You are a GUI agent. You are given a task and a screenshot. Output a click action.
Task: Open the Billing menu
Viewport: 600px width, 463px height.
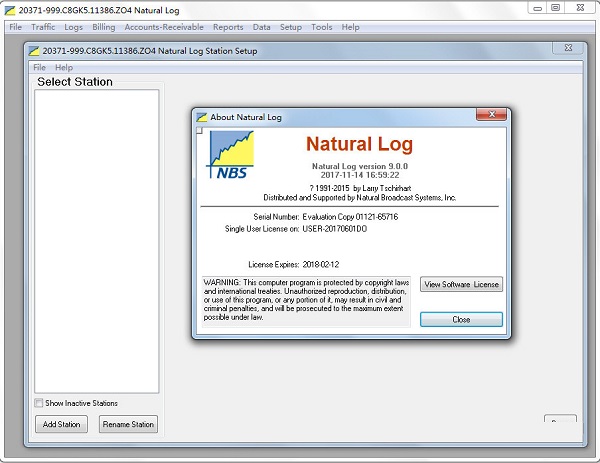pos(104,27)
